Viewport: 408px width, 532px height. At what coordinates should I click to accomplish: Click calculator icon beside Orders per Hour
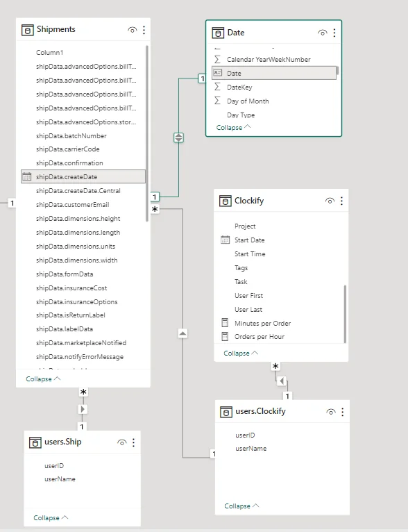coord(225,336)
